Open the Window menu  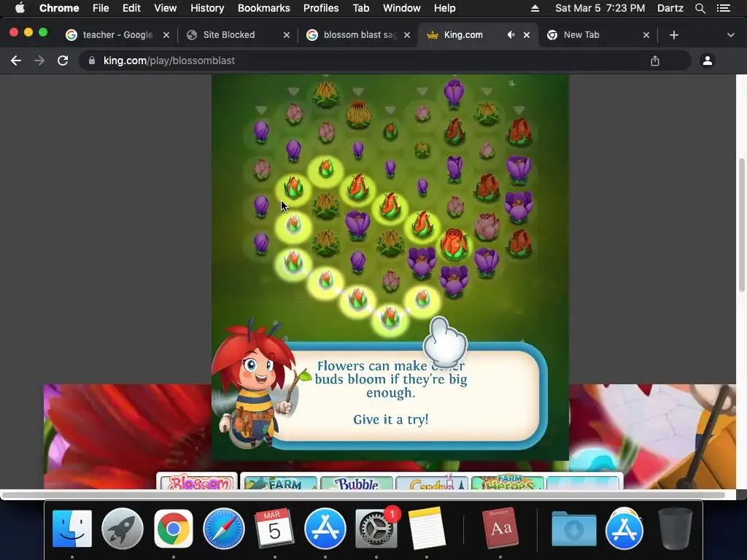(x=402, y=8)
